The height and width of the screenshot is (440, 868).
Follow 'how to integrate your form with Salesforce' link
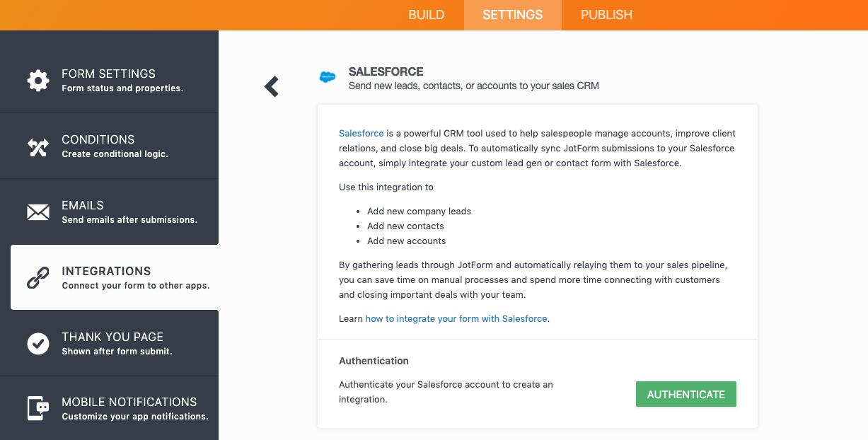(x=456, y=319)
